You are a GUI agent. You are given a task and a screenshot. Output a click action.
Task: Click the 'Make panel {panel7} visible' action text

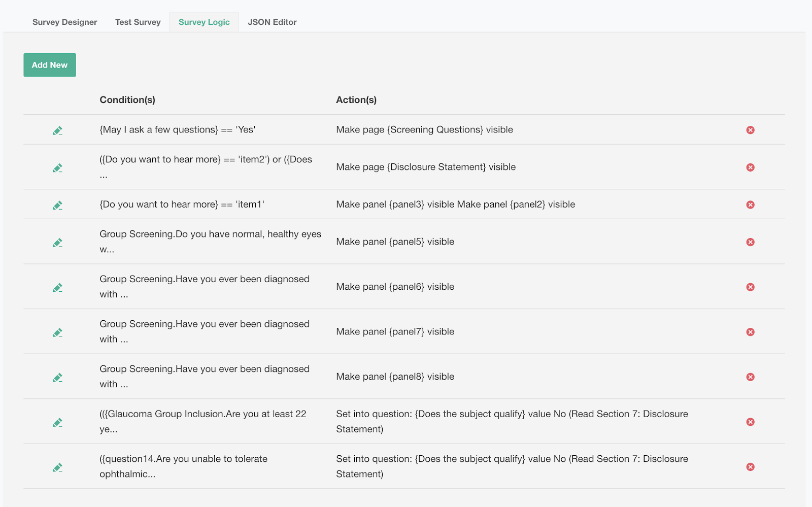point(395,332)
